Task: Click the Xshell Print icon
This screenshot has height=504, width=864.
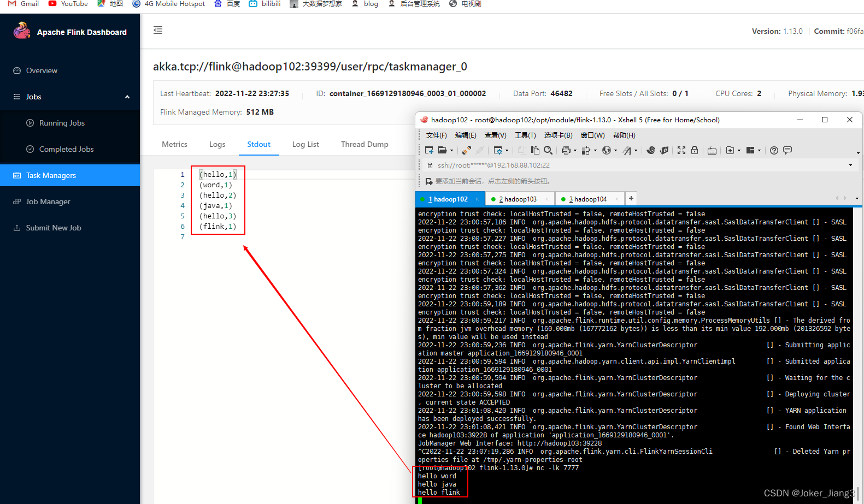Action: tap(566, 150)
